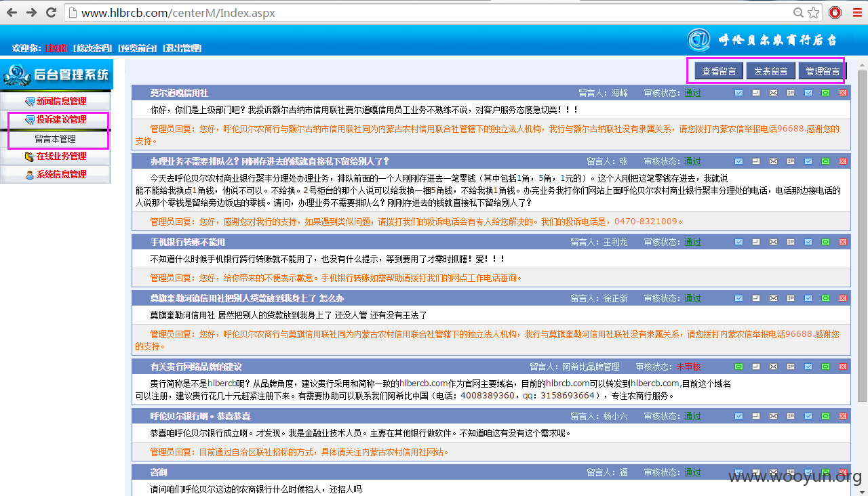Click the browser address bar URL field
The image size is (868, 496).
(434, 13)
